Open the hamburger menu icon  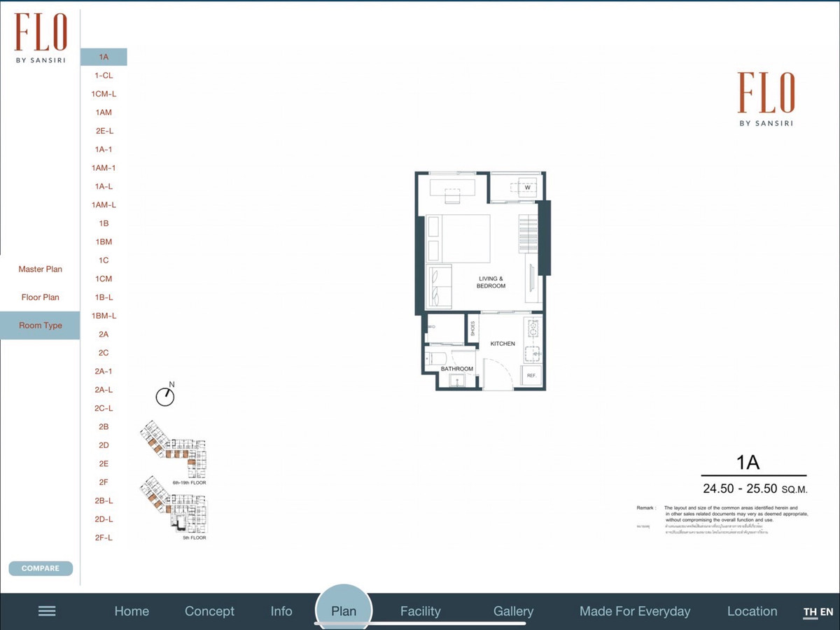click(47, 611)
